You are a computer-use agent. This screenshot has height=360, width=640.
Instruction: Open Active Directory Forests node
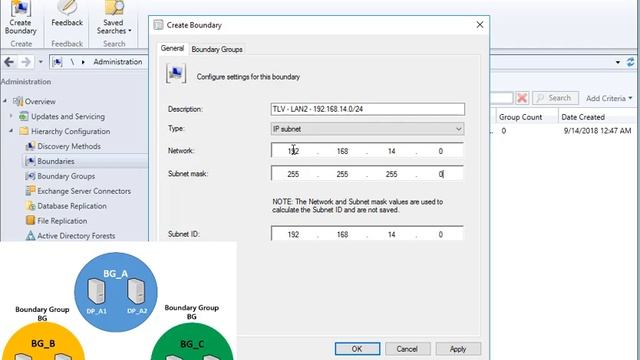click(x=76, y=236)
